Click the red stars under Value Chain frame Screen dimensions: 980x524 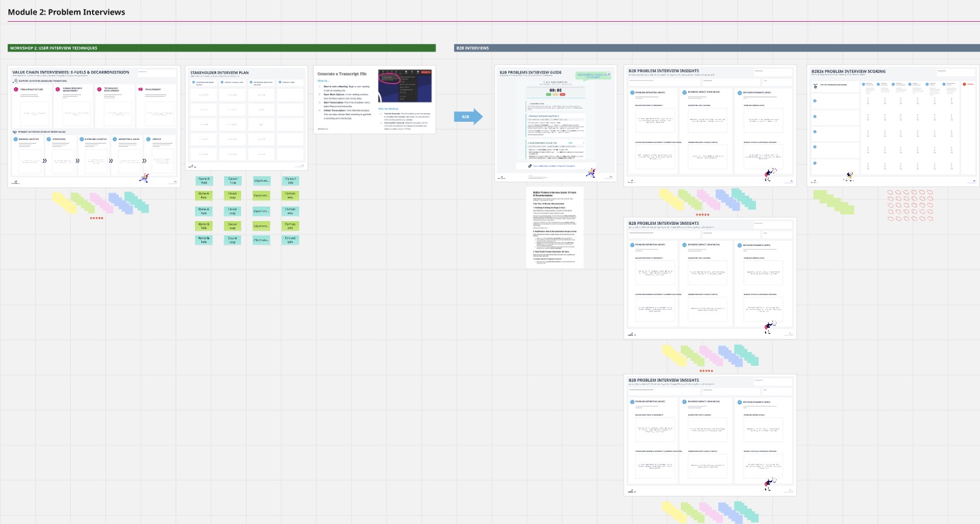click(96, 218)
